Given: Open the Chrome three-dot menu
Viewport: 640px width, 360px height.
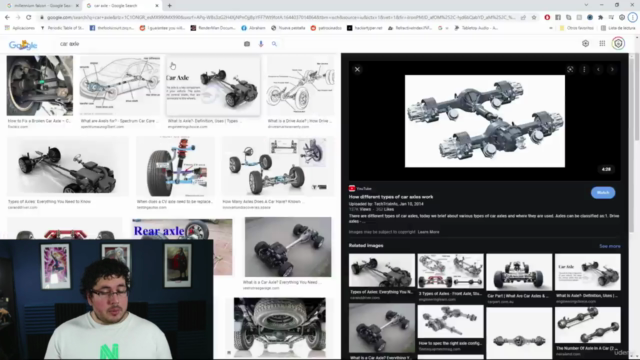Looking at the screenshot, I should click(632, 18).
